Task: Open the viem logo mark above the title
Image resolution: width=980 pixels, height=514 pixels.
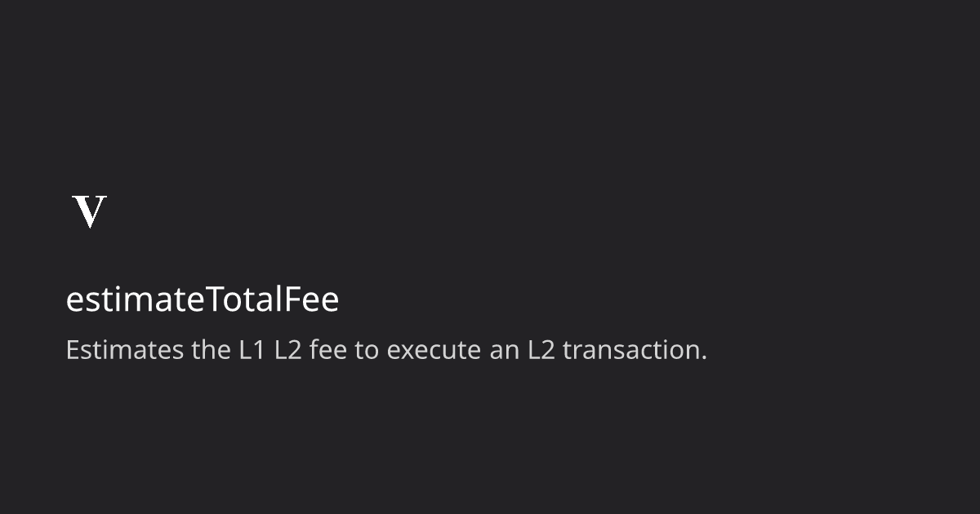Action: (x=90, y=212)
